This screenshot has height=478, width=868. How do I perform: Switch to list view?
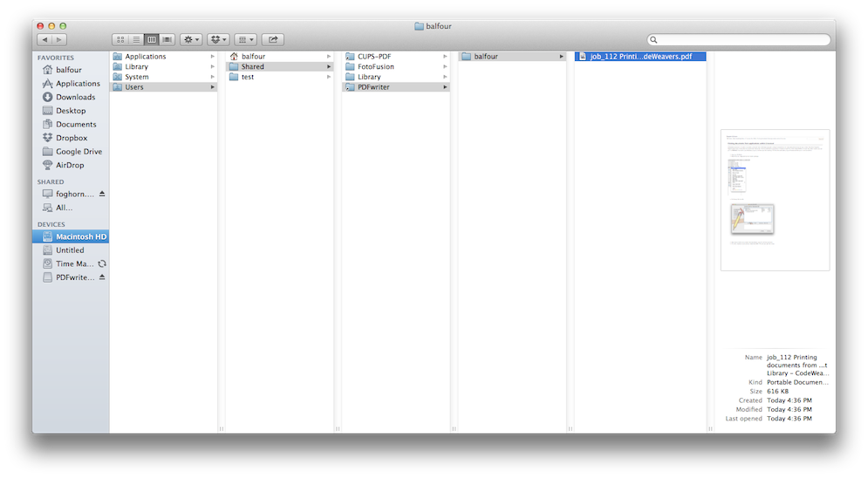click(x=136, y=40)
